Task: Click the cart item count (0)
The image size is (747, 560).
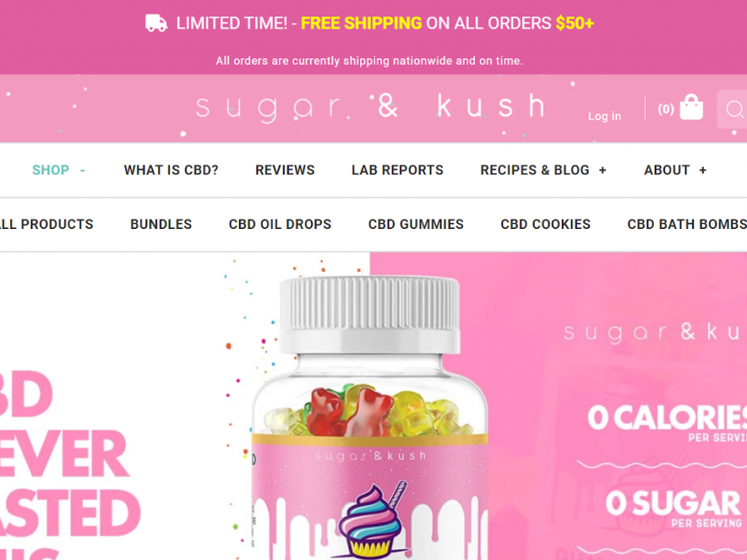Action: 666,110
